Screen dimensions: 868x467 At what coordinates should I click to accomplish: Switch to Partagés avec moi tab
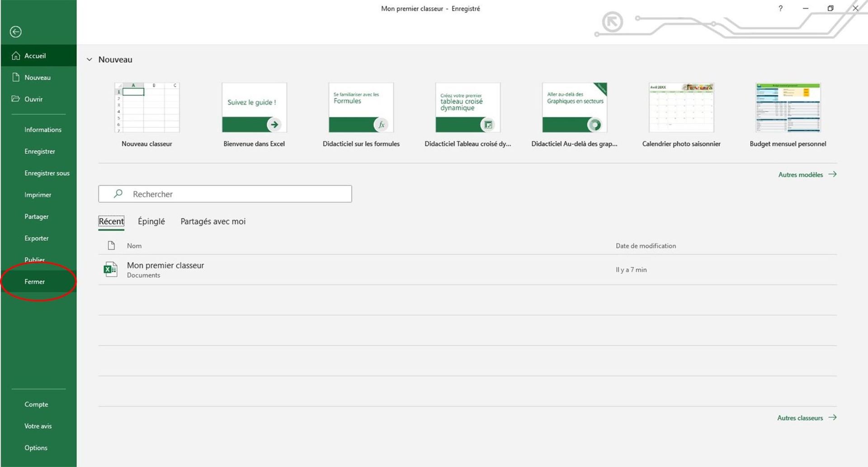tap(213, 221)
